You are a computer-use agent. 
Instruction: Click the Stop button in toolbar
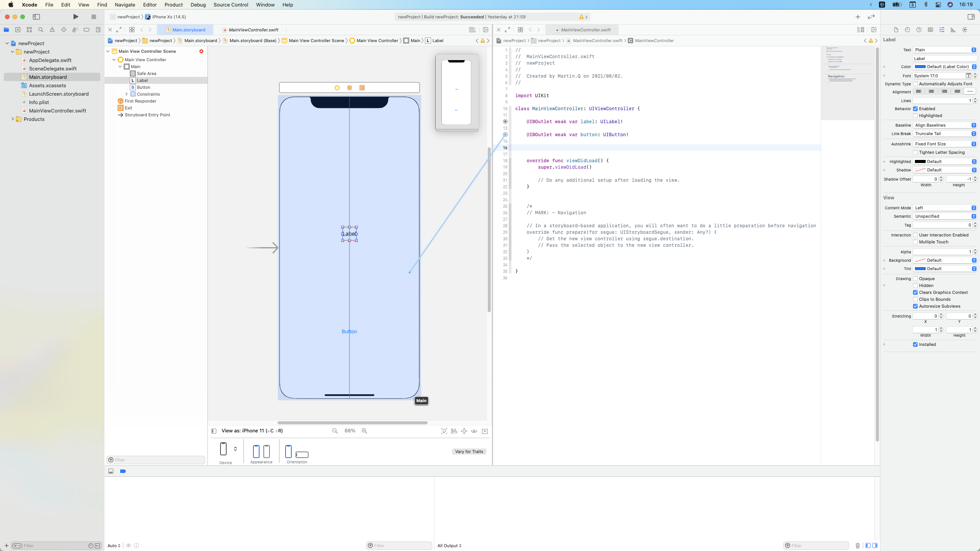(93, 17)
